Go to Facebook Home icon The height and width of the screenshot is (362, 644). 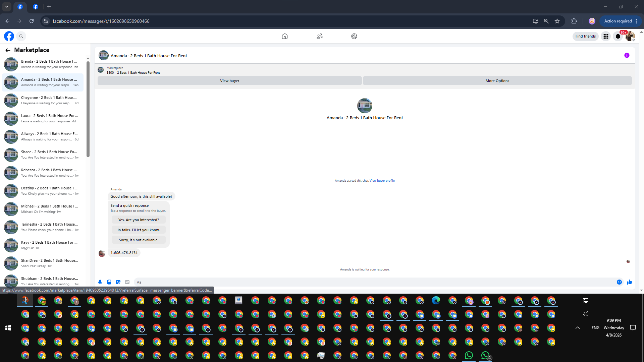pos(285,37)
